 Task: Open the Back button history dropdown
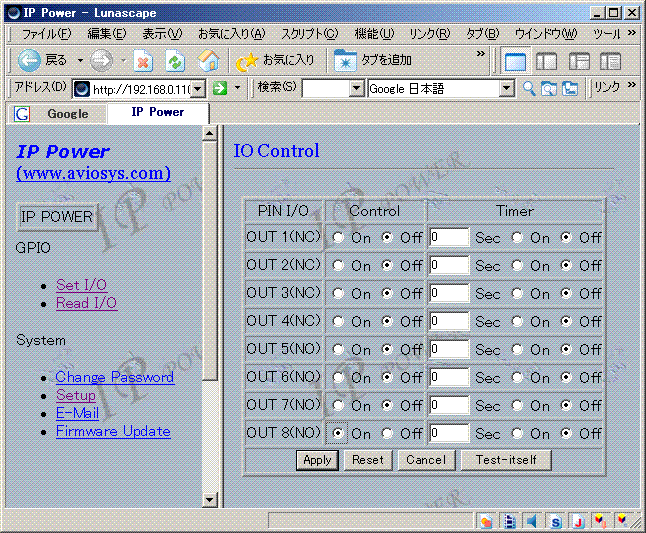click(80, 61)
